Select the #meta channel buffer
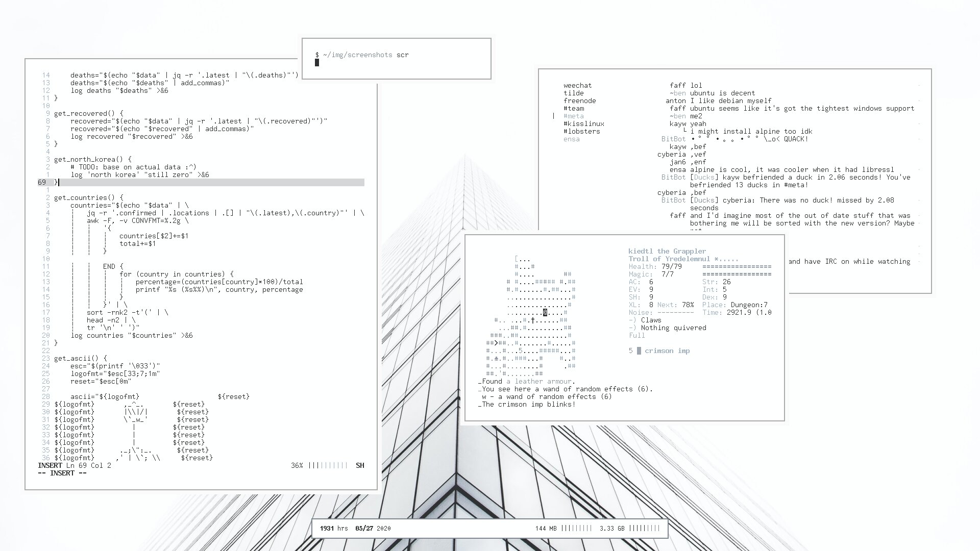 [x=573, y=116]
